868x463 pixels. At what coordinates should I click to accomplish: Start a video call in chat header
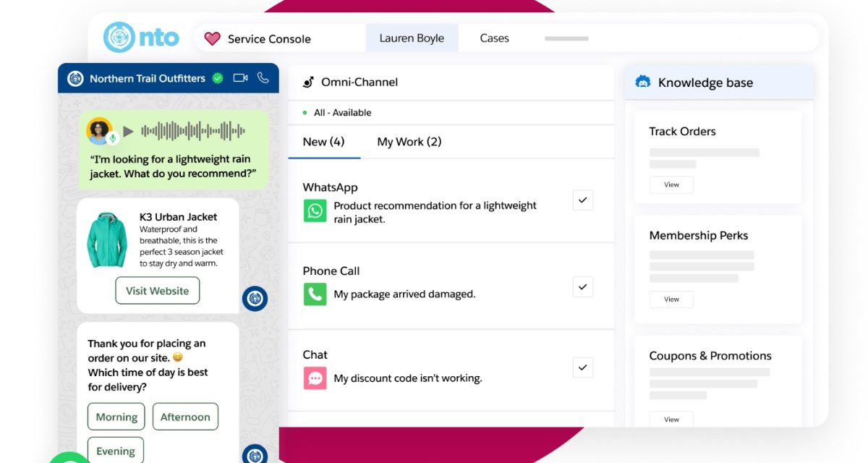(x=240, y=78)
